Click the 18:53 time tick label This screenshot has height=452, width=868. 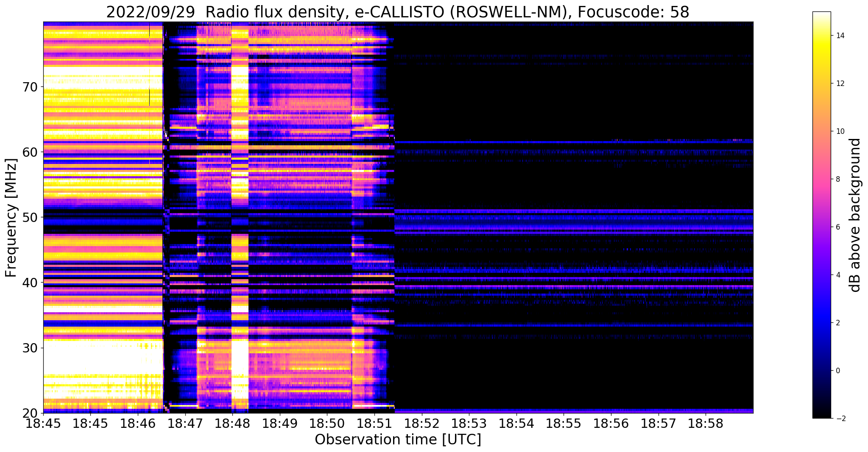pyautogui.click(x=469, y=424)
